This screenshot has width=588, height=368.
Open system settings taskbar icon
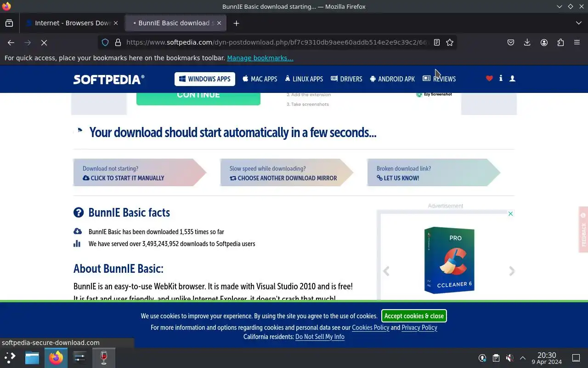[80, 357]
